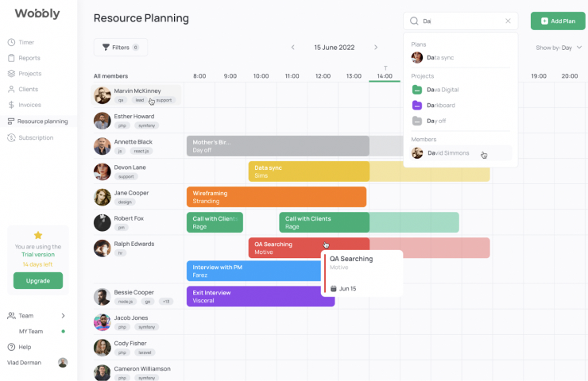Click the +13 tags badge for Bessie Cooper
This screenshot has height=381, width=588.
pos(166,301)
